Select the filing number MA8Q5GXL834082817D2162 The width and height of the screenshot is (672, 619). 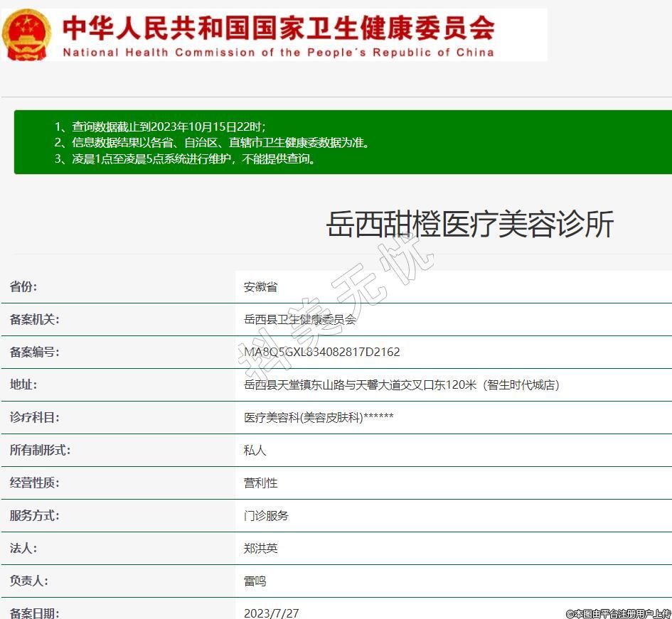pyautogui.click(x=321, y=352)
